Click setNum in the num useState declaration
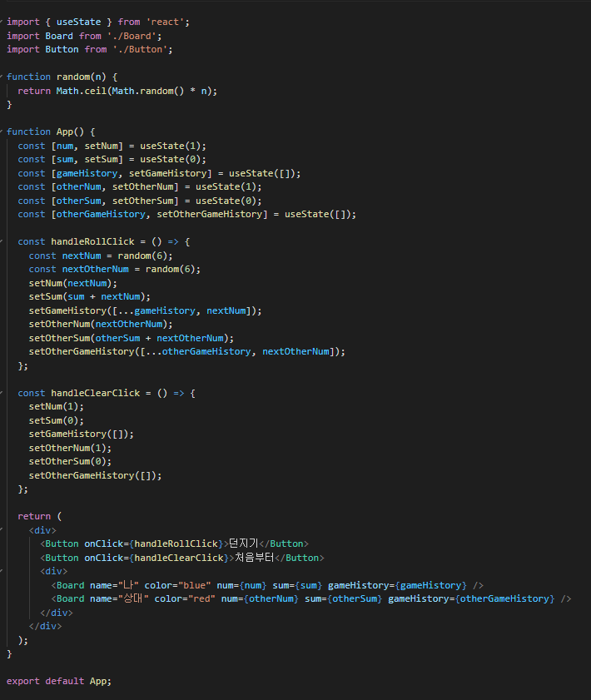The height and width of the screenshot is (700, 591). [x=101, y=146]
